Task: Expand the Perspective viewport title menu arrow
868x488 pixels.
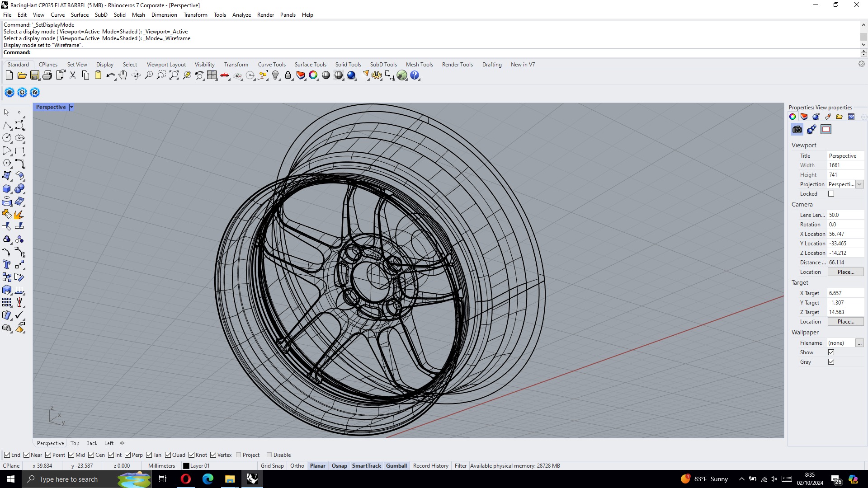Action: (x=71, y=107)
